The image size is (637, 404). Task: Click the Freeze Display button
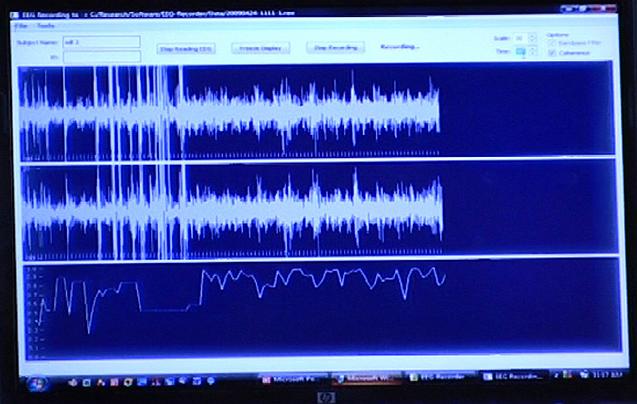click(260, 48)
